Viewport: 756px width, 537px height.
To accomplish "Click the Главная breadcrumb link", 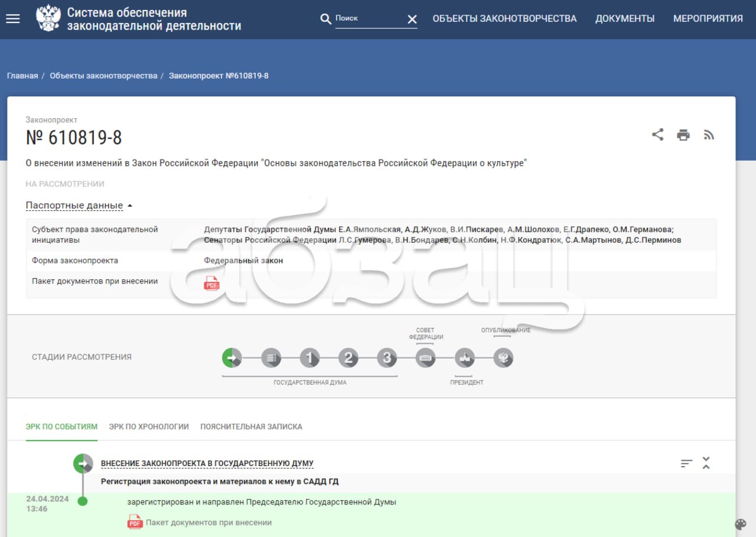I will click(x=22, y=76).
